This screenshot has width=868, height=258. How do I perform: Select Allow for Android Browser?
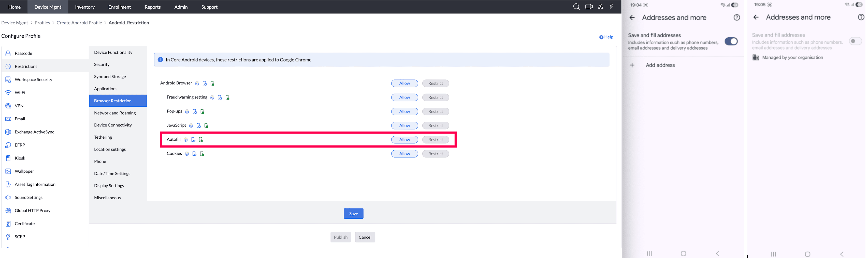(x=405, y=84)
